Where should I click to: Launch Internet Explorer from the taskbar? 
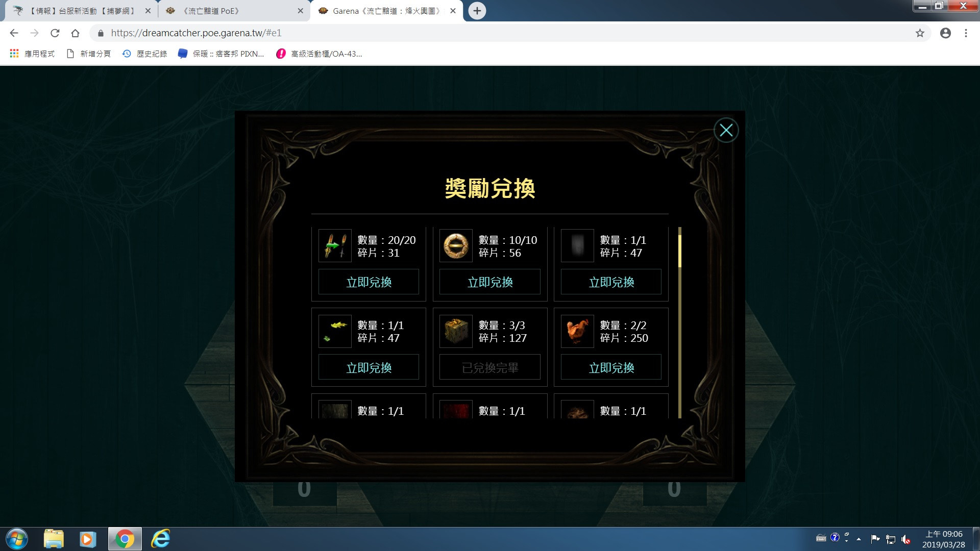(160, 539)
